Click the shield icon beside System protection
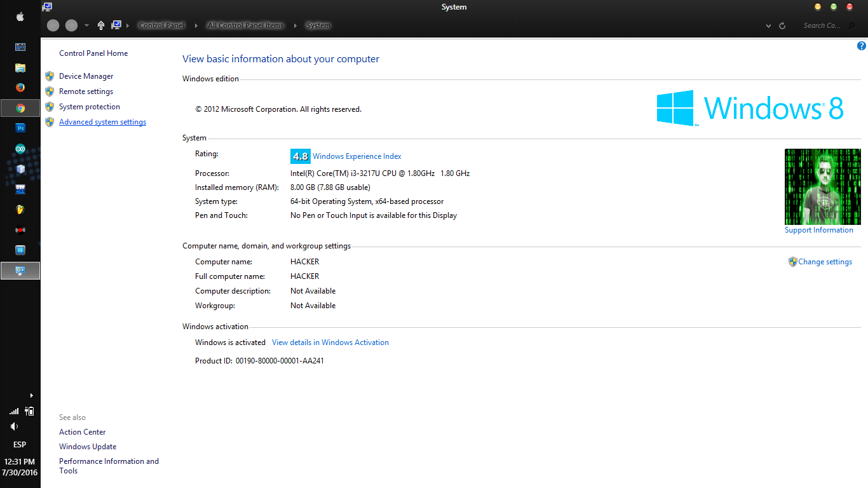The height and width of the screenshot is (488, 868). 50,106
